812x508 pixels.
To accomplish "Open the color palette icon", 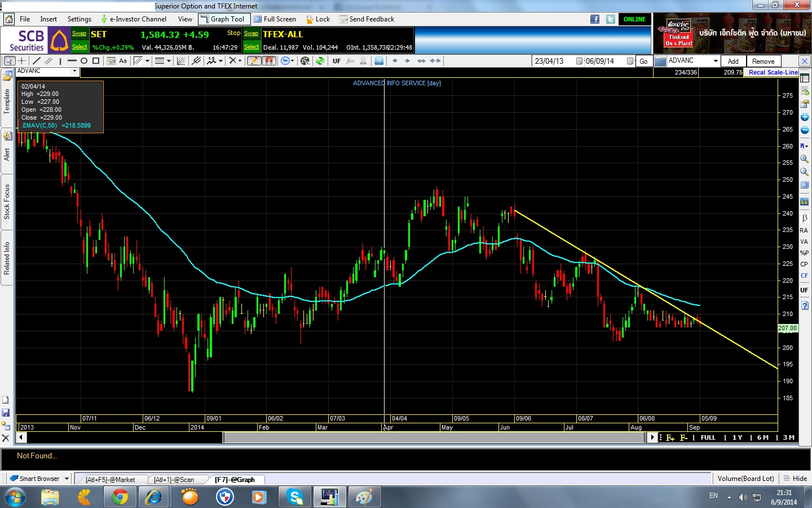I will tap(305, 61).
